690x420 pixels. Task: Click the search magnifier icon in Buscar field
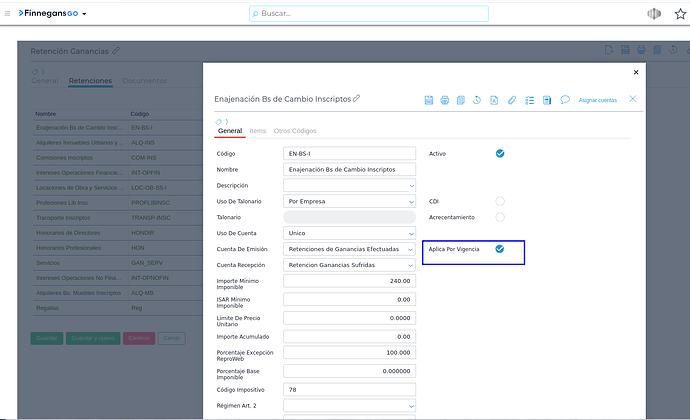coord(255,14)
